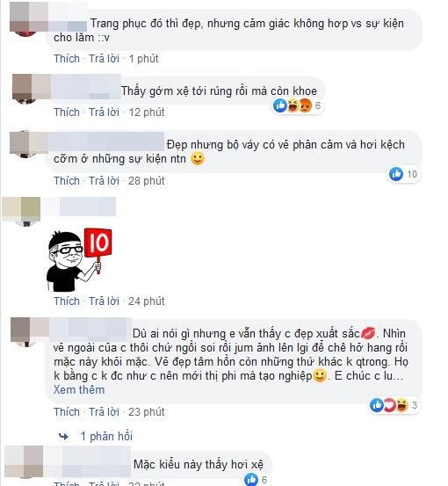The width and height of the screenshot is (448, 486).
Task: Click avatar of 'Dù ai nói gì' commenter
Action: coord(26,331)
